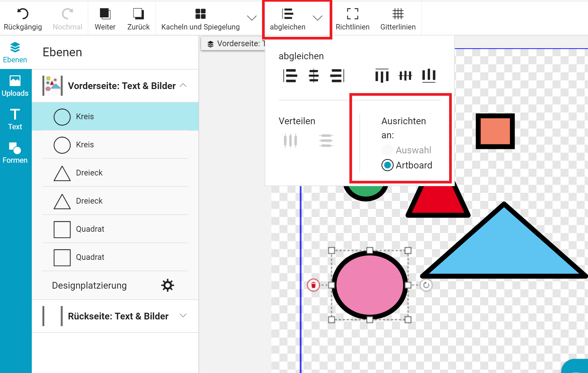Select the pink circle on canvas

[369, 285]
